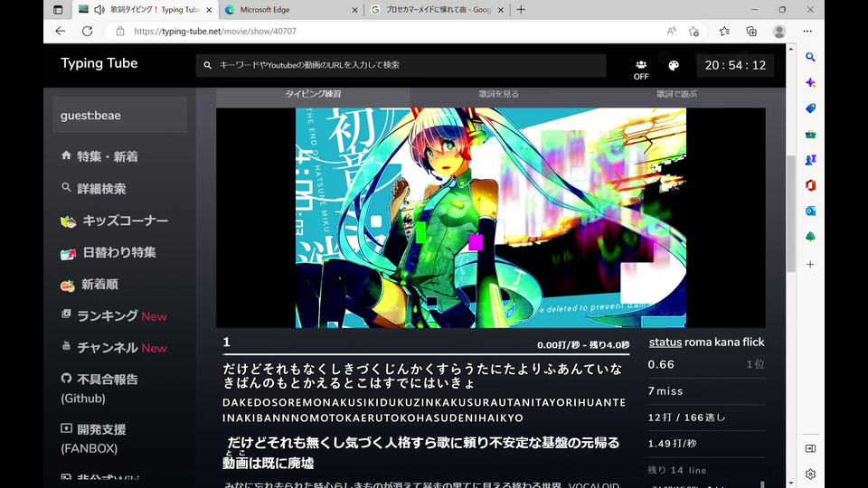Open the Microsoft Office icon in sidebar

point(810,185)
